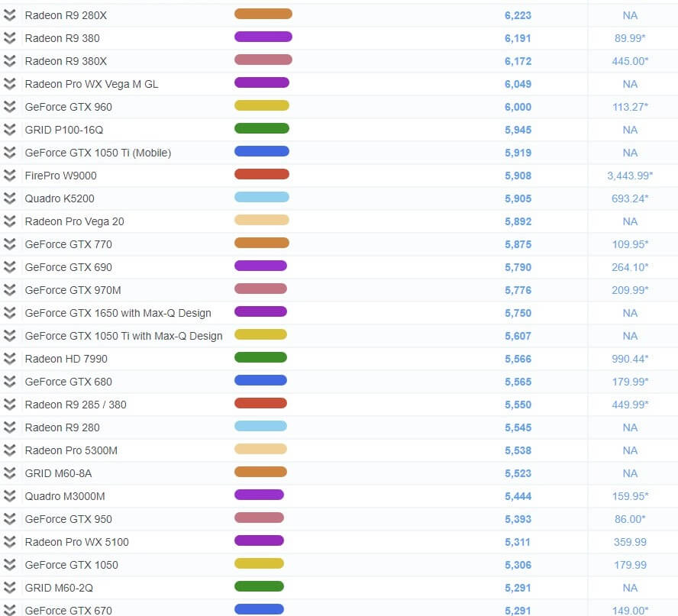This screenshot has width=678, height=616.
Task: Click the price 109.95*
Action: tap(630, 245)
